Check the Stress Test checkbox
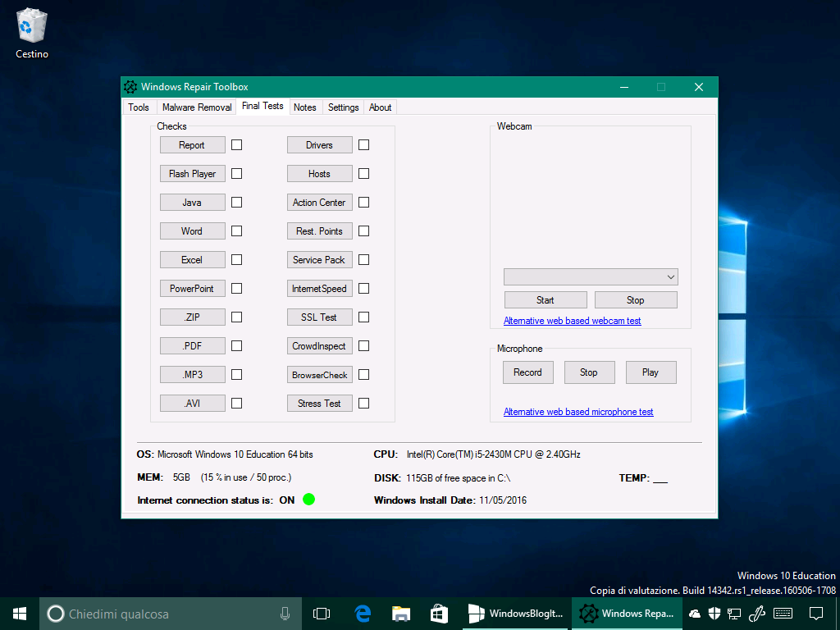Screen dimensions: 840x630 tap(363, 404)
